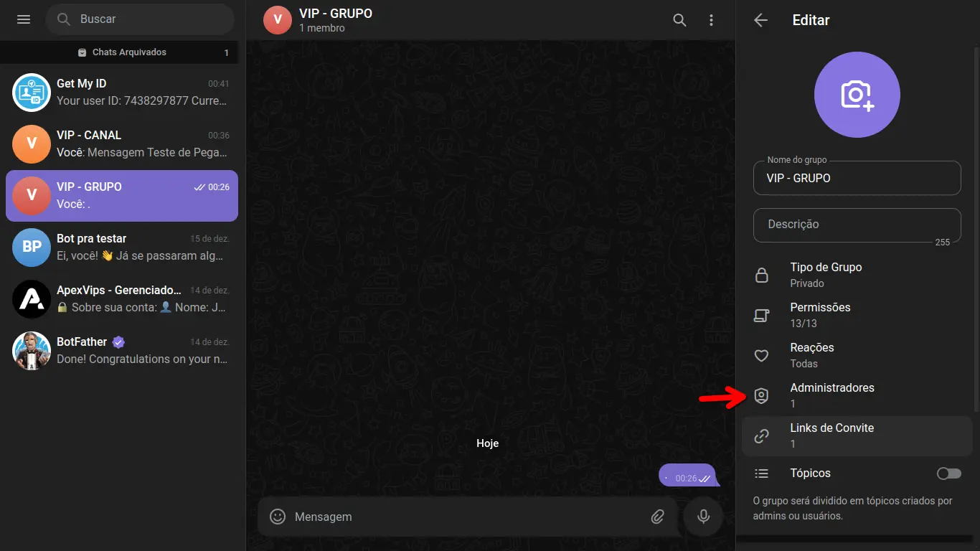Open the three-dot chat options menu

tap(711, 20)
